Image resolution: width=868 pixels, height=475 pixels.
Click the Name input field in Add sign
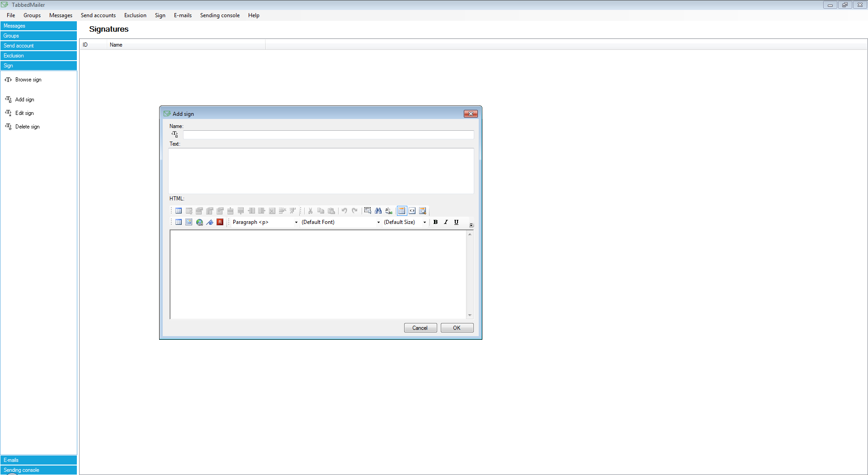click(329, 135)
